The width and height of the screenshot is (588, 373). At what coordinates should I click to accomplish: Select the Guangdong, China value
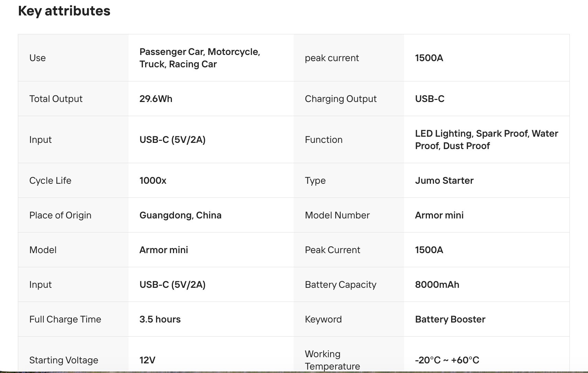pos(180,215)
